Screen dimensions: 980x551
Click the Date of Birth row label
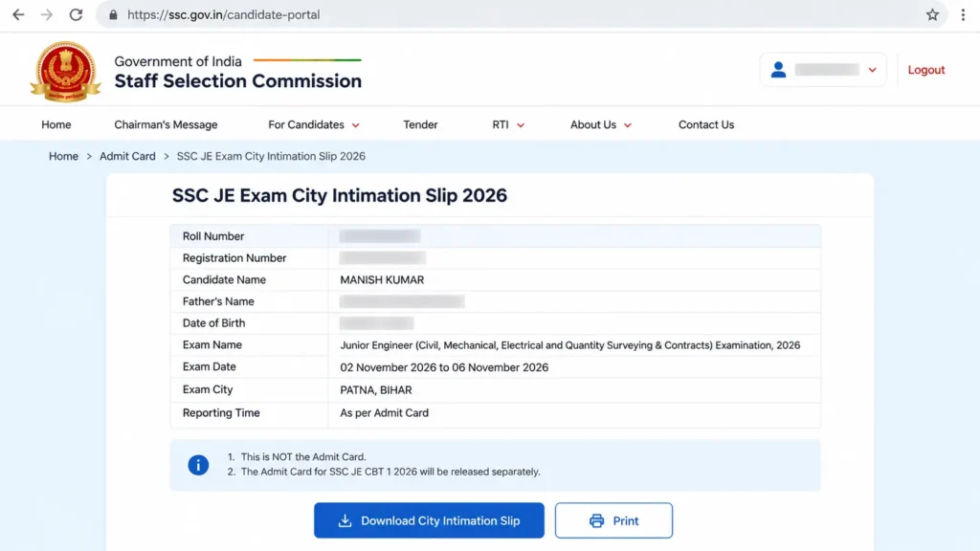click(213, 323)
